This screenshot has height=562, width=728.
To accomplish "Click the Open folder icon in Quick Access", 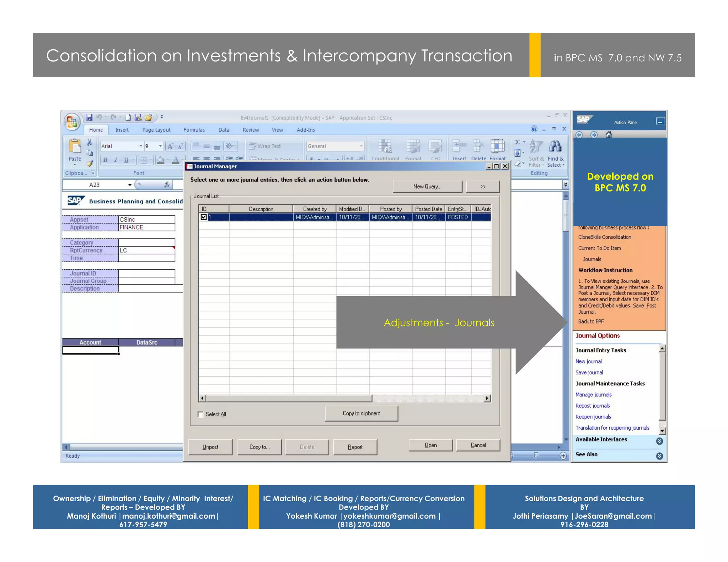I will pos(148,117).
